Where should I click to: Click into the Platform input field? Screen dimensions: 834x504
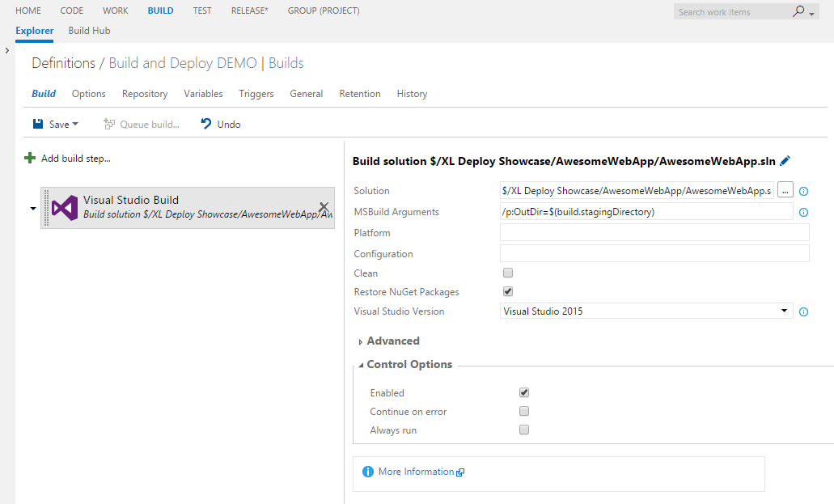tap(654, 233)
